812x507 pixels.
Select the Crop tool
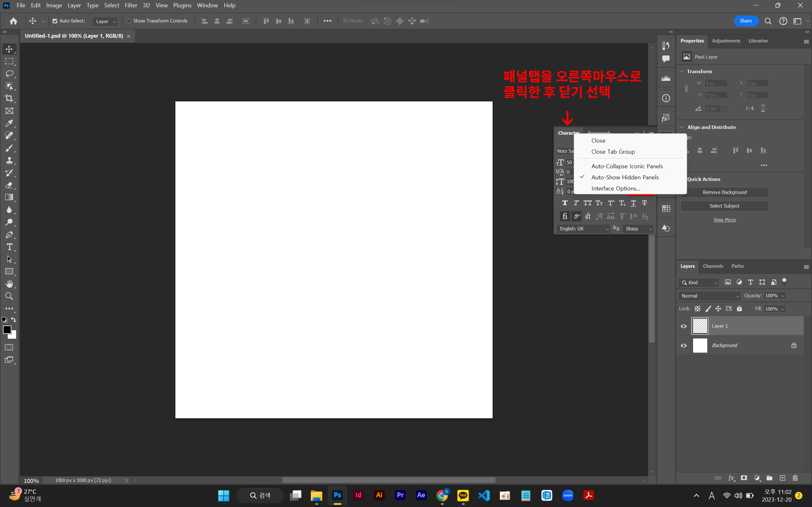10,98
